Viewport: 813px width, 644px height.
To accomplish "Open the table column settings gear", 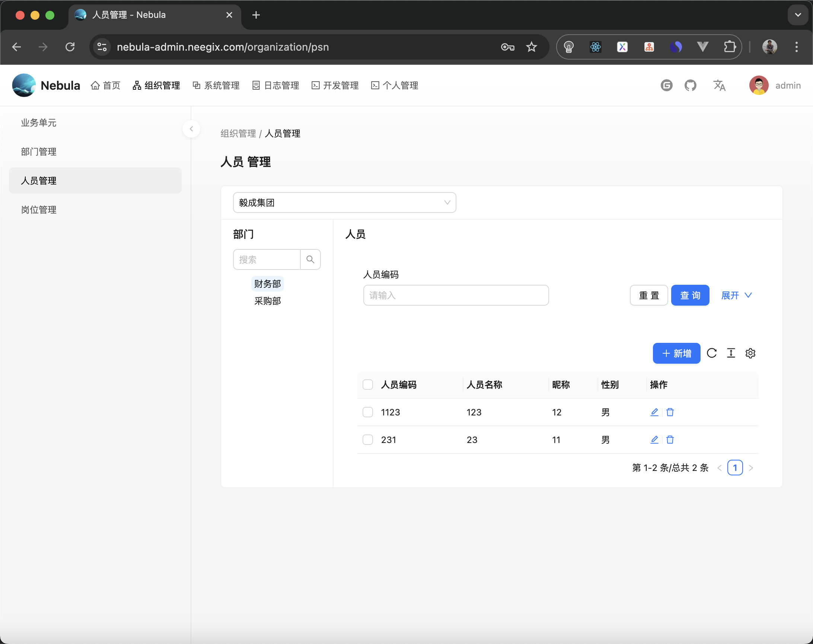I will 750,353.
